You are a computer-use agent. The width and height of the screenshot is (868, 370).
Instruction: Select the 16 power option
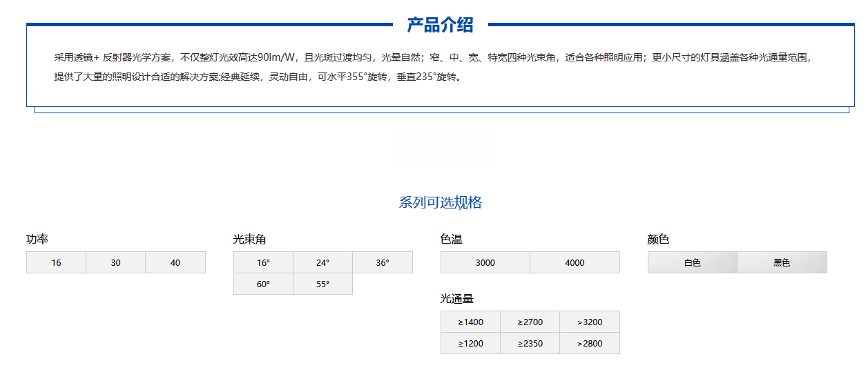56,263
